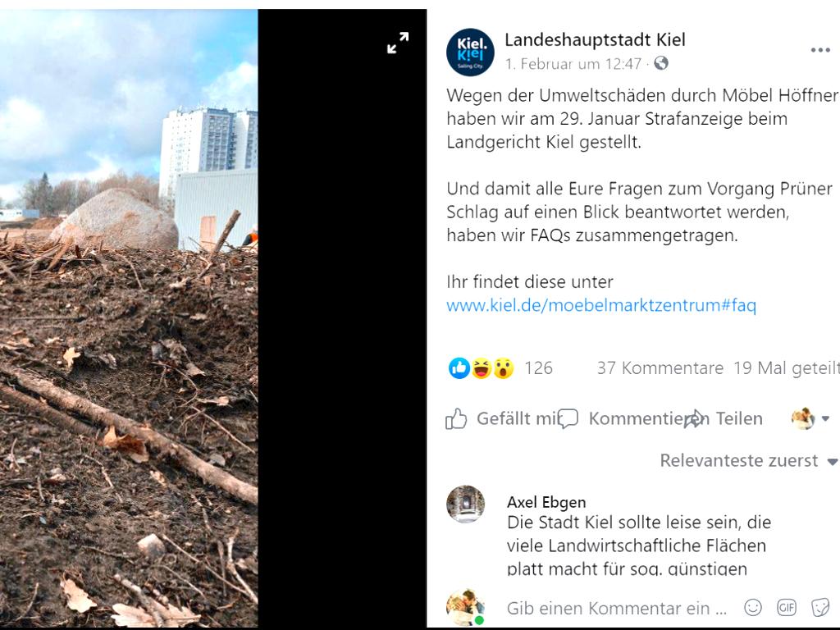
Task: Open the www.kiel.de/moebelmarktzentrum#faq link
Action: click(601, 305)
